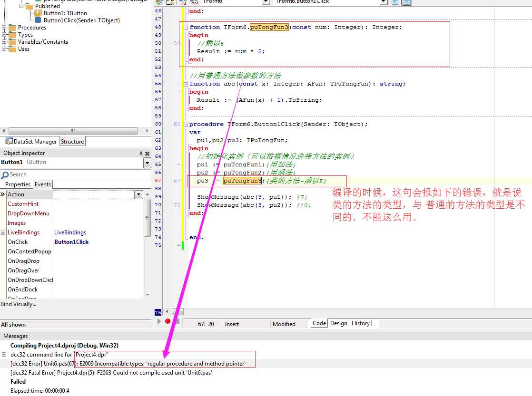Image resolution: width=532 pixels, height=396 pixels.
Task: Click the centered layout icon in editor toolbar
Action: click(x=406, y=2)
